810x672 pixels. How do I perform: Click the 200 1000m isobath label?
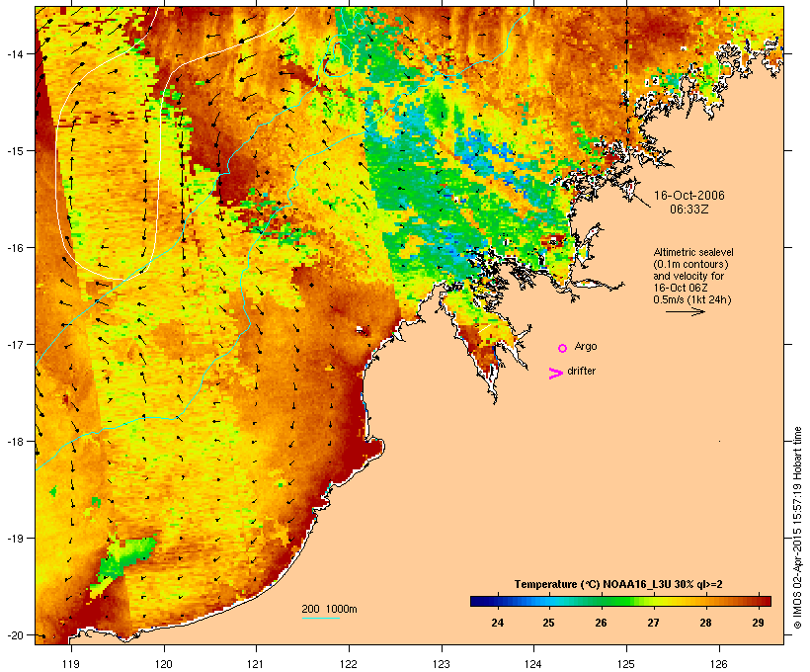[329, 609]
